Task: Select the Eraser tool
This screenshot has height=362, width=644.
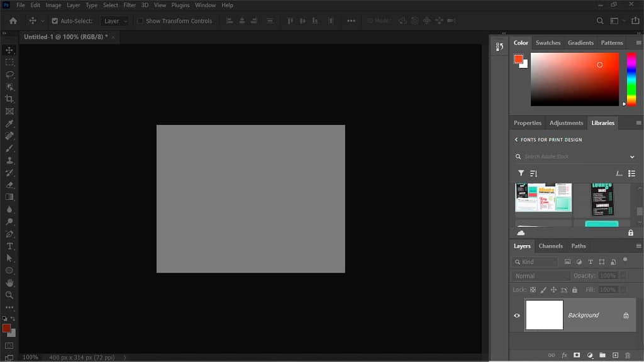Action: tap(9, 185)
